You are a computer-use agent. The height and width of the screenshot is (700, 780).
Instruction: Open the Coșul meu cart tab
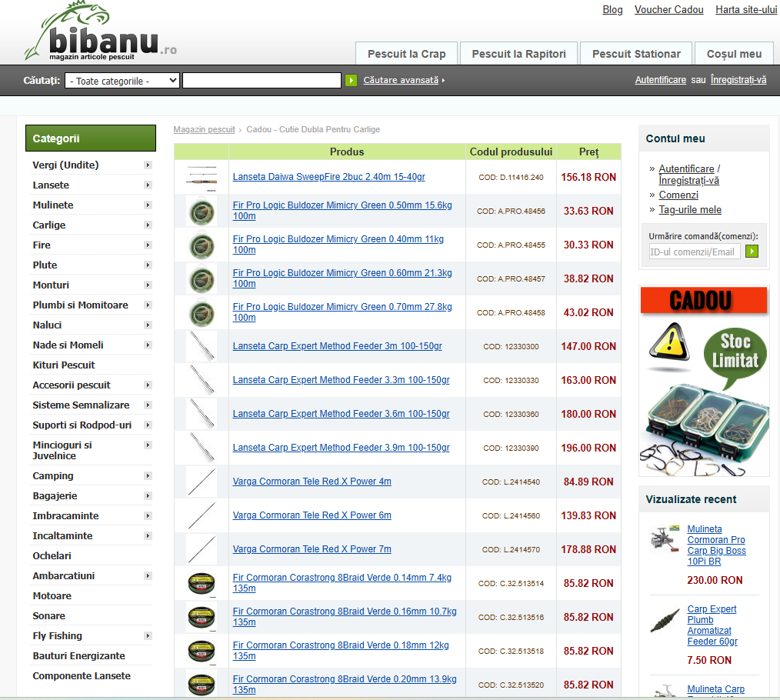click(734, 54)
